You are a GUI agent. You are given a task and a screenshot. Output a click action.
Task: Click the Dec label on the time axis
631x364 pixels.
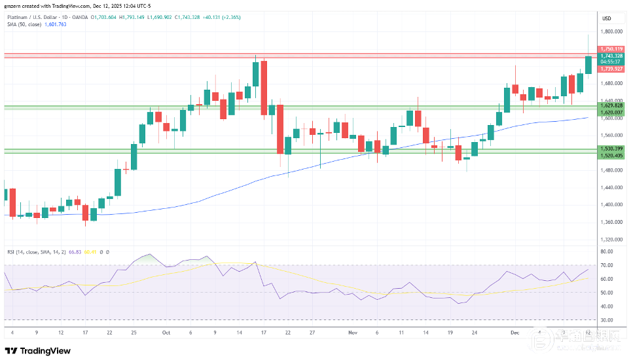[x=514, y=333]
